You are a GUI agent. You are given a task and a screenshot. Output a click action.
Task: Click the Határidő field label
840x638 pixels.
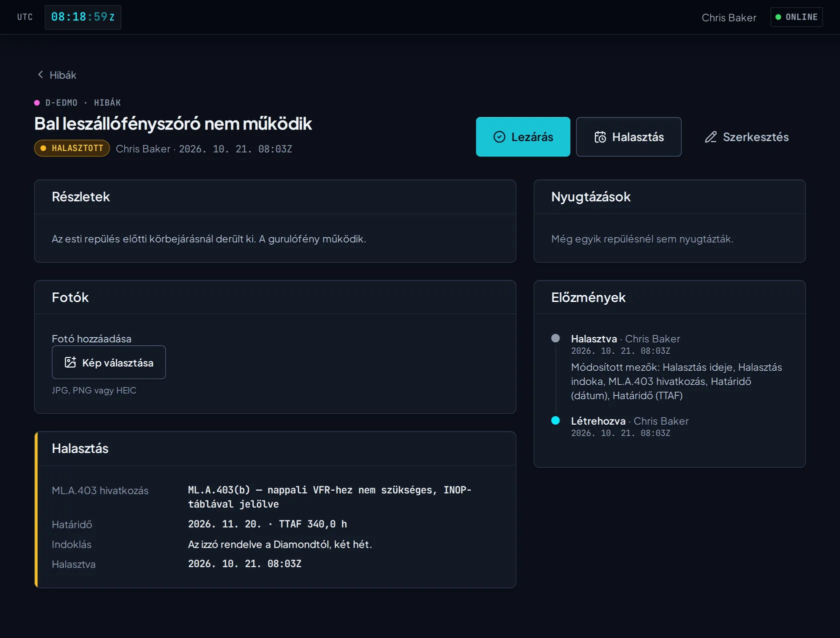(x=72, y=525)
